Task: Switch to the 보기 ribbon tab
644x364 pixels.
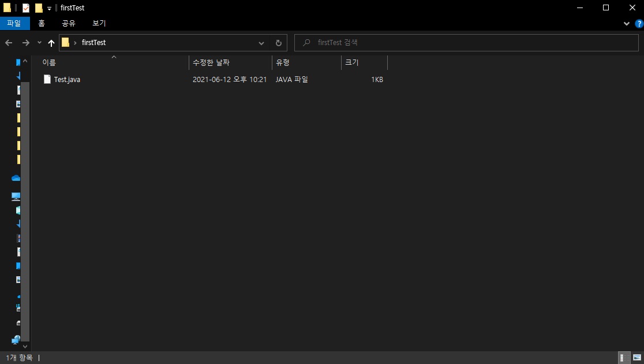Action: click(x=99, y=23)
